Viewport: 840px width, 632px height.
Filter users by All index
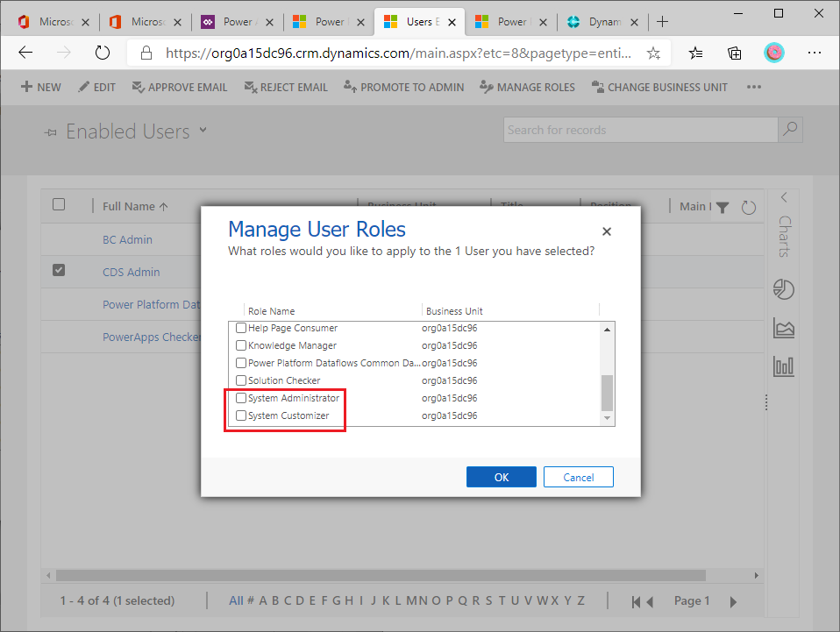236,600
